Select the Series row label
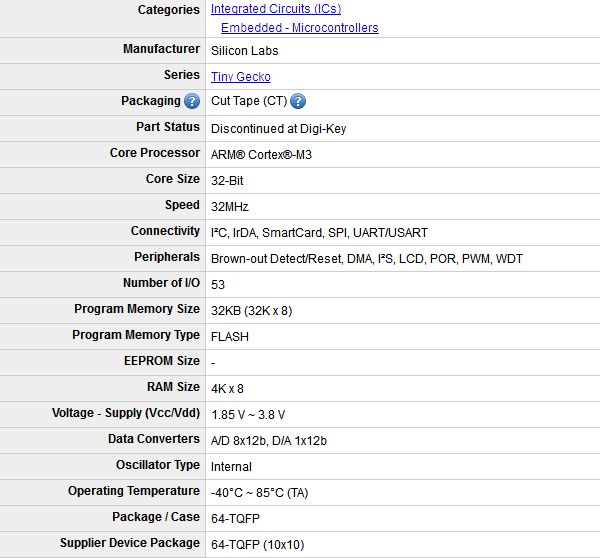Screen dimensions: 600x558 tap(182, 75)
